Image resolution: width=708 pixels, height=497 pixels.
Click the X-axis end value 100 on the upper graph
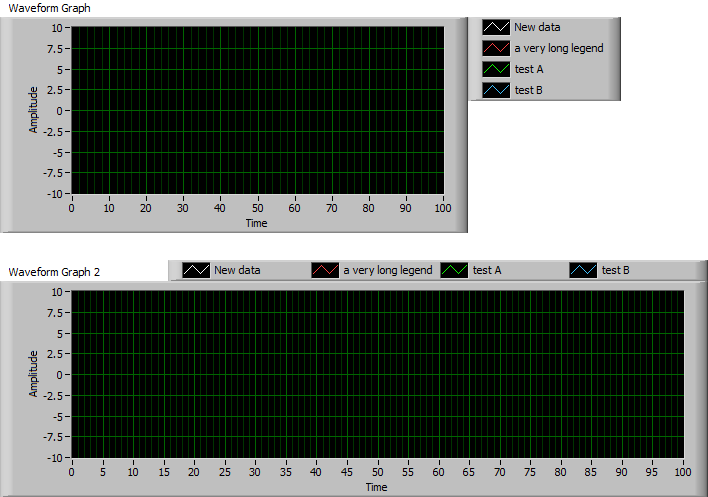(x=443, y=208)
